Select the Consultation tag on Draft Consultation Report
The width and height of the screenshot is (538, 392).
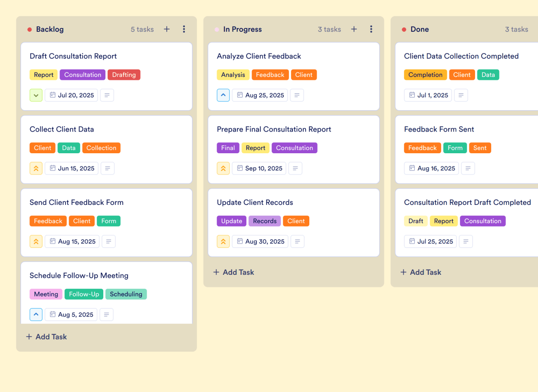(x=82, y=75)
